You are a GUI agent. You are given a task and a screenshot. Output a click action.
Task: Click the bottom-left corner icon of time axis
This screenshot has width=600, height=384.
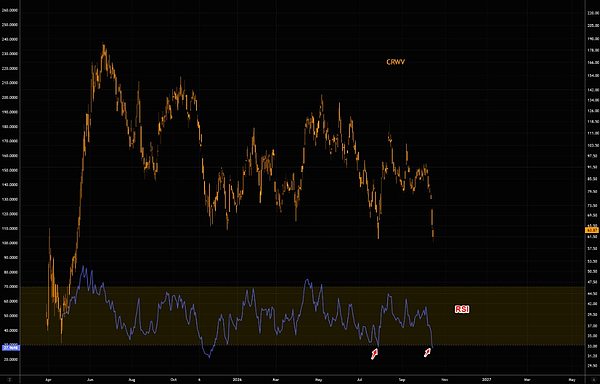point(10,380)
